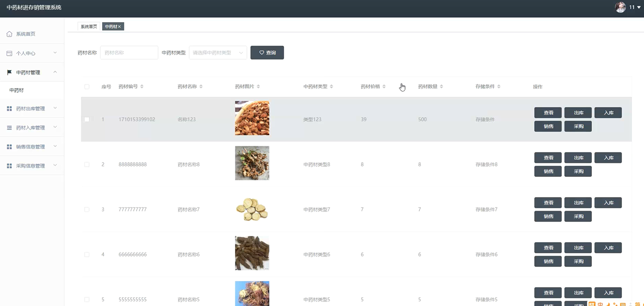
Task: Click 查看 for row 药材名称6
Action: 548,248
